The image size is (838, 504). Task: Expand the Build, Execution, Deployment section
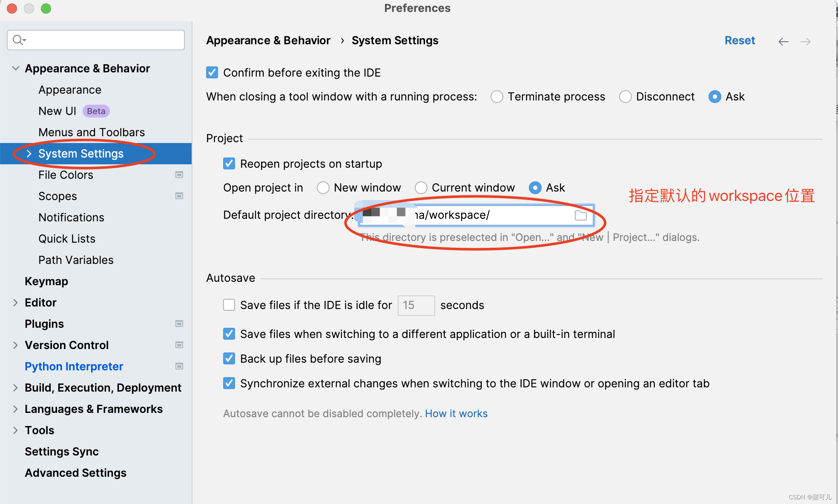tap(15, 387)
